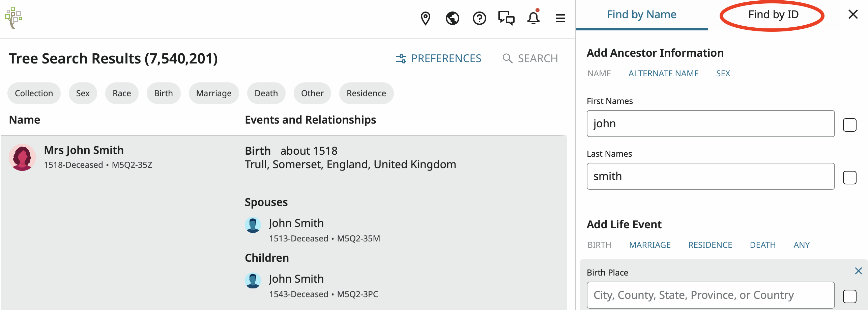The width and height of the screenshot is (868, 310).
Task: Click the First Names input field
Action: (x=711, y=124)
